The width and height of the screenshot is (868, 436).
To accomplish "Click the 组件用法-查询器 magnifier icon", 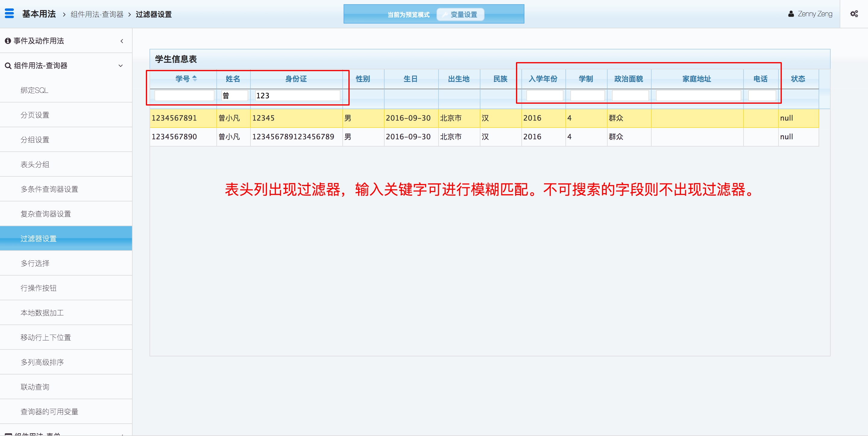I will 8,66.
